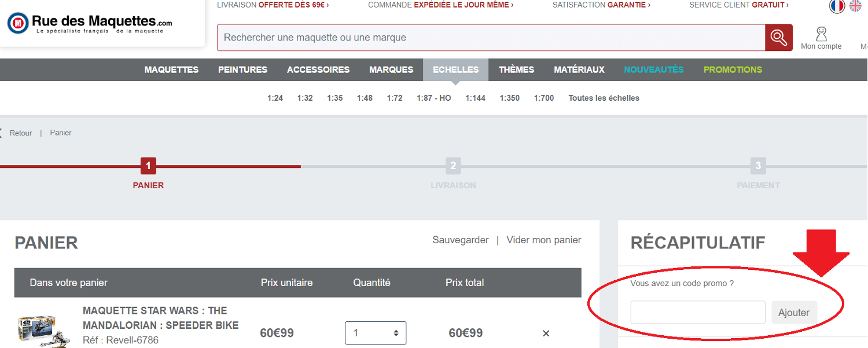Select the 1:72 scale link
The width and height of the screenshot is (868, 348).
pos(395,98)
